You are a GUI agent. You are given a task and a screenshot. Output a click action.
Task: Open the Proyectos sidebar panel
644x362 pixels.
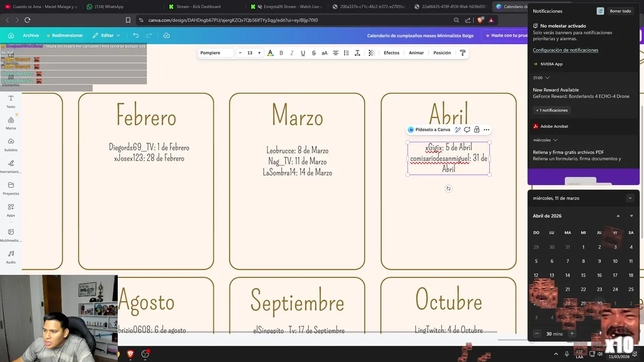[x=11, y=188]
